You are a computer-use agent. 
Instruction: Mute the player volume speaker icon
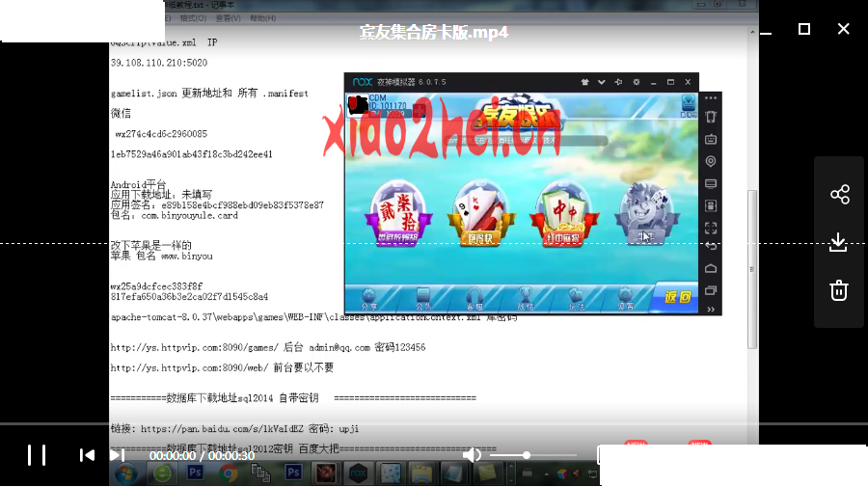(472, 455)
